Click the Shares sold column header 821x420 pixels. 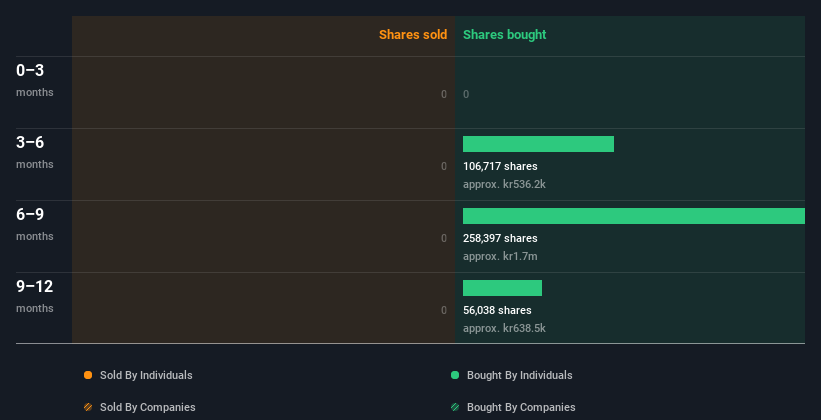413,35
